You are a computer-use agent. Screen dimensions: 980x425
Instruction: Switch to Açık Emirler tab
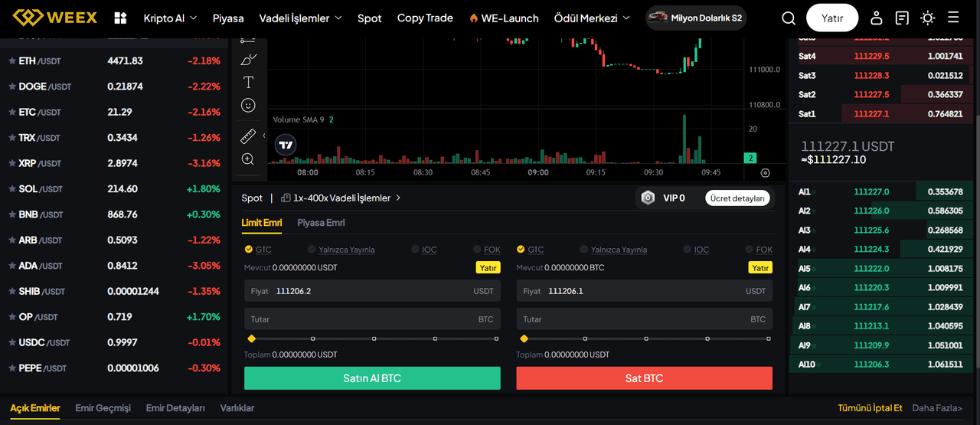click(x=35, y=408)
